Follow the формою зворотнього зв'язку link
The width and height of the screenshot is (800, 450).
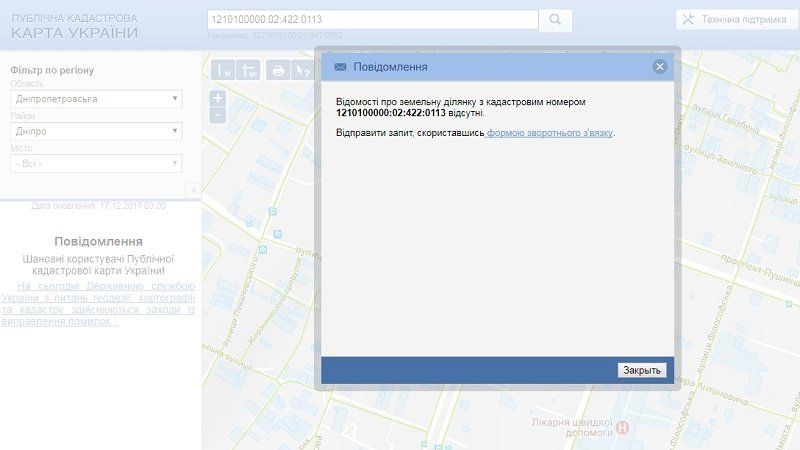tap(549, 133)
